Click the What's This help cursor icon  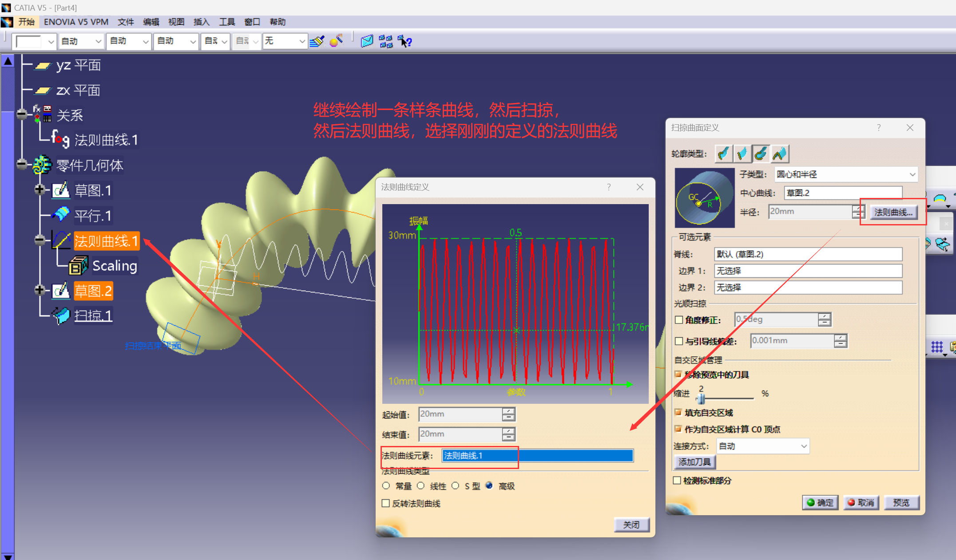pyautogui.click(x=405, y=41)
